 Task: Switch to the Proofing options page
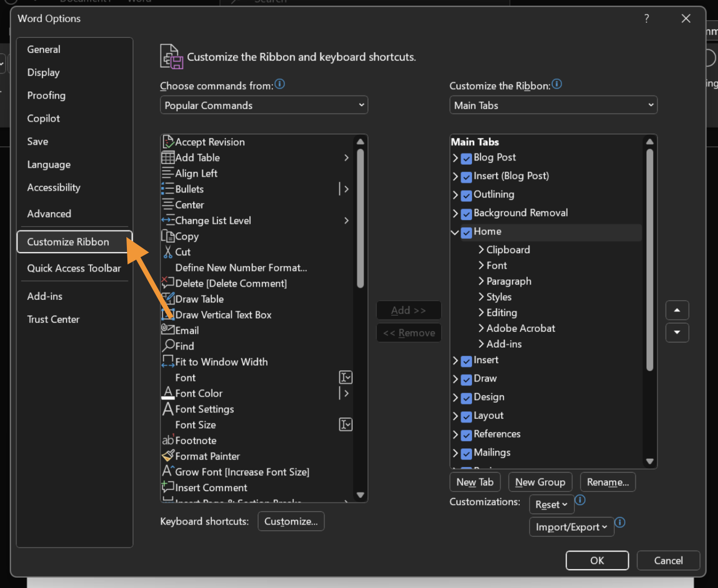click(46, 95)
